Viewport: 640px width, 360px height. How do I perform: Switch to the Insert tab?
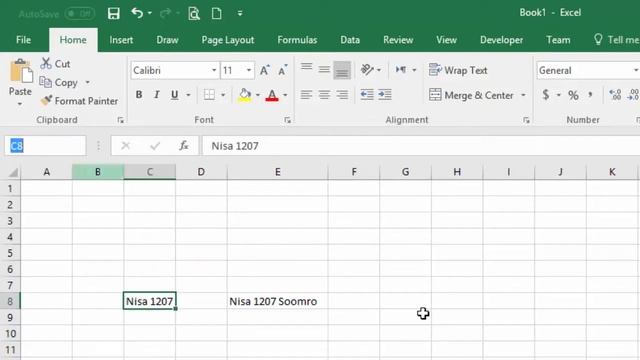coord(121,40)
